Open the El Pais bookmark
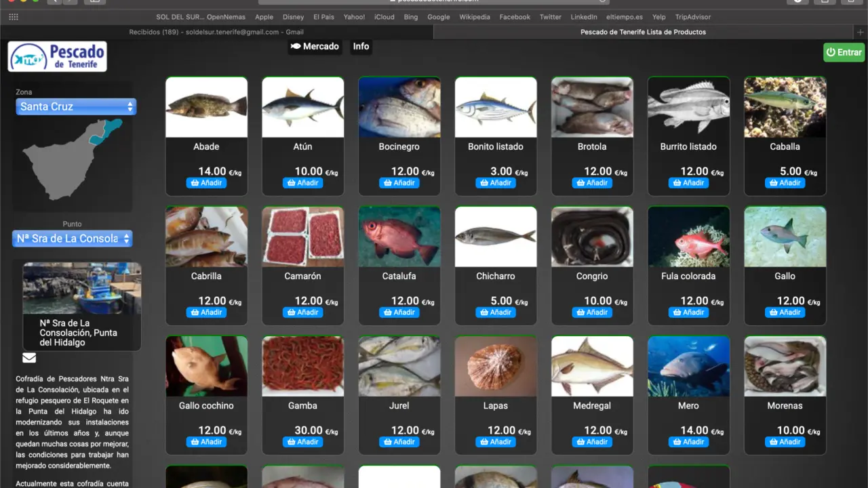Screen dimensions: 868x488 (324, 17)
